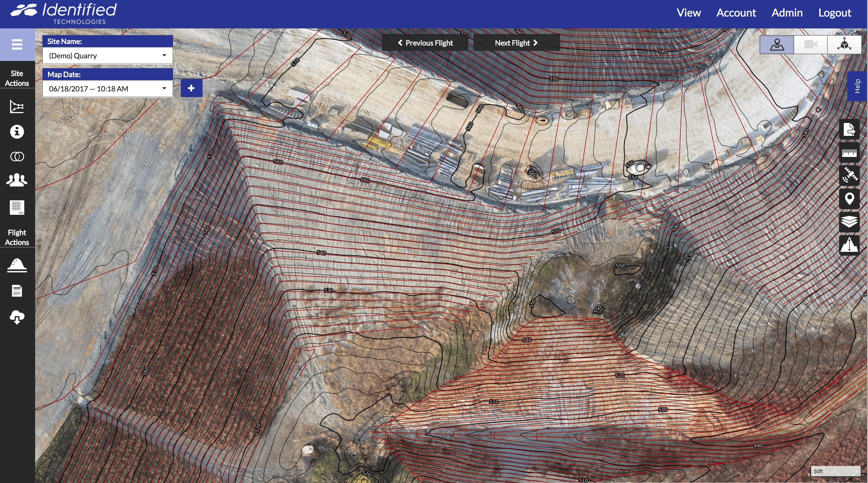Click Next Flight button

click(x=516, y=42)
